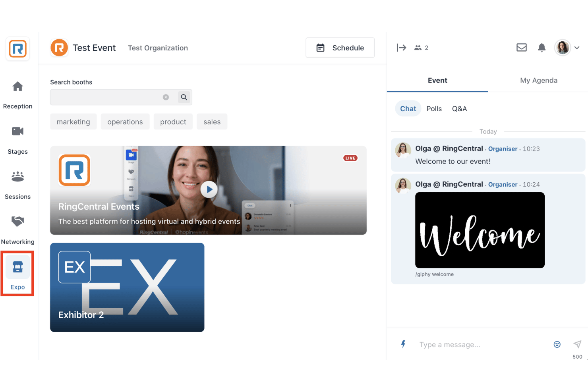Filter booths by product tag
This screenshot has width=588, height=392.
click(173, 122)
